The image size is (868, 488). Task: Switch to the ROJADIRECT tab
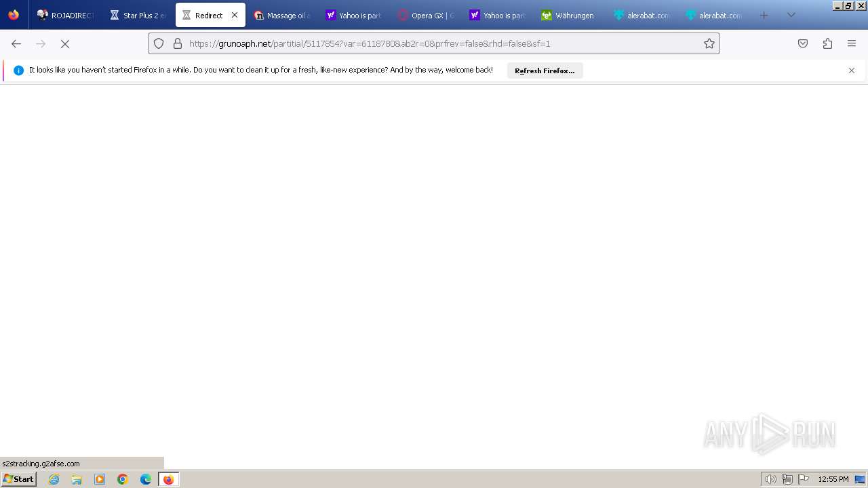66,15
